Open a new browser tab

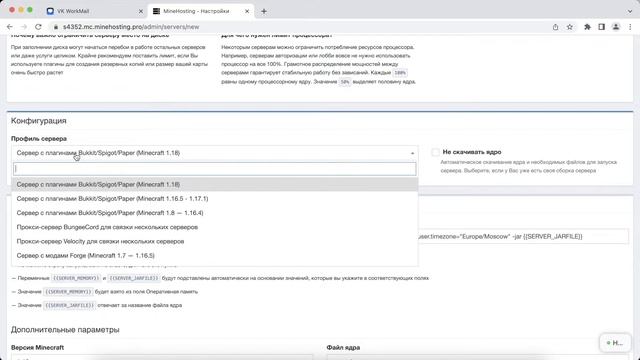(264, 11)
